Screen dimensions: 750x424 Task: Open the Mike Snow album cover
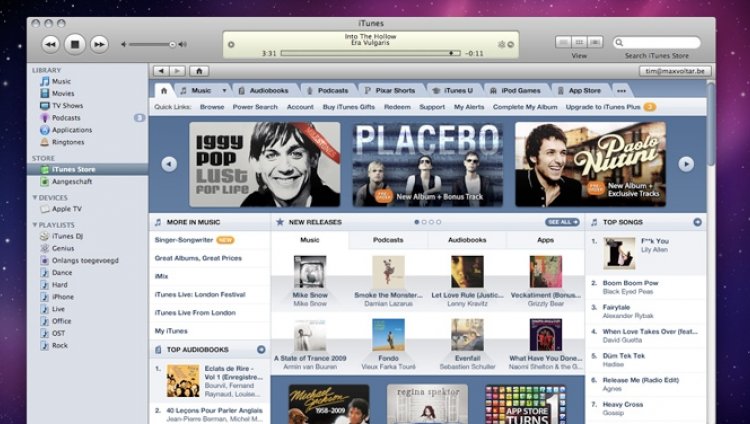(x=310, y=271)
